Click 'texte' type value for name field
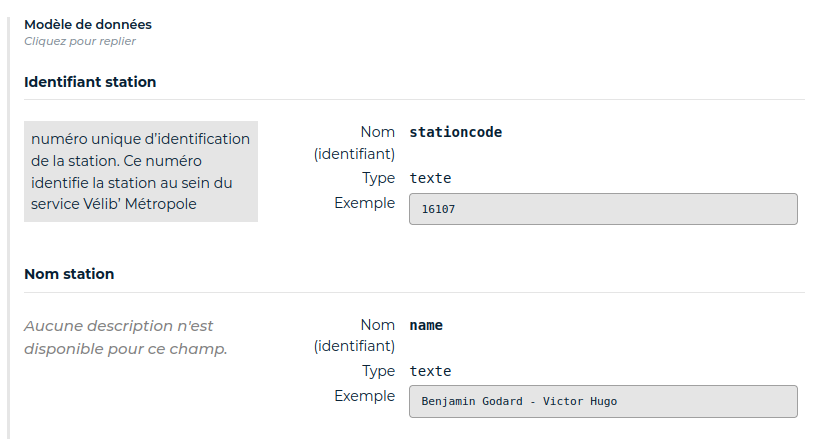815x439 pixels. 430,371
